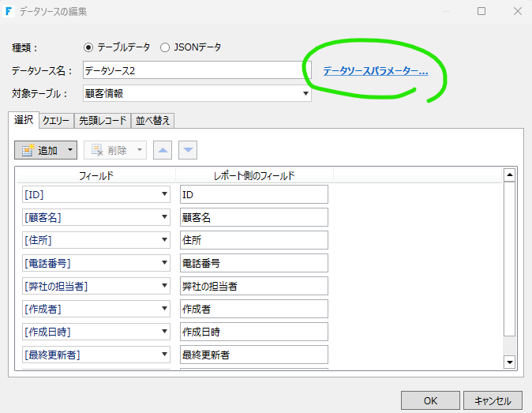Click the move down arrow icon
The image size is (532, 413).
[x=188, y=150]
